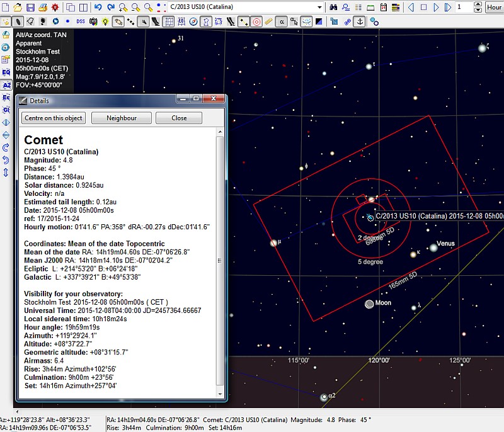This screenshot has height=432, width=504.
Task: Click the print chart icon
Action: 42,8
